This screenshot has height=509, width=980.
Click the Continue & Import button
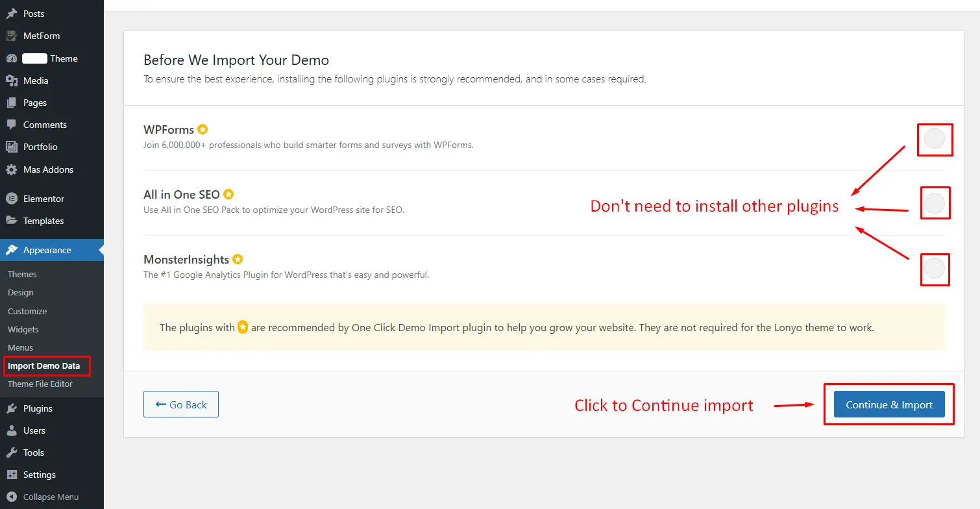pyautogui.click(x=889, y=404)
